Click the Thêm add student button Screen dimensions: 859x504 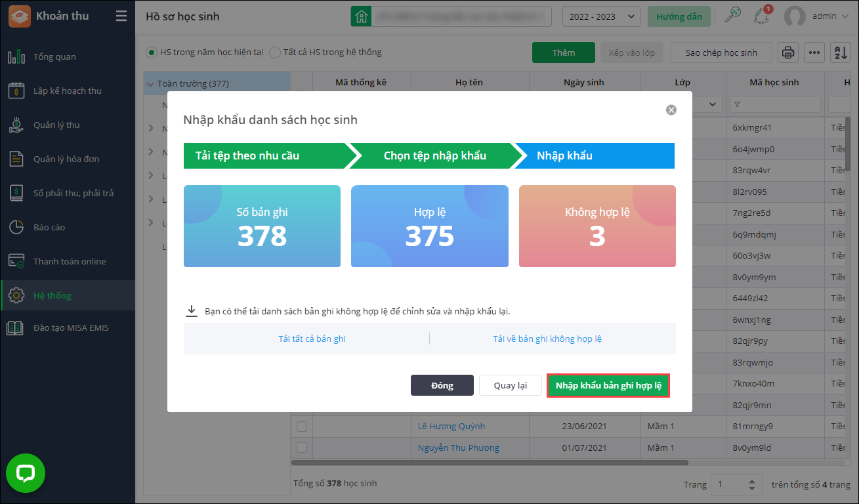tap(564, 52)
